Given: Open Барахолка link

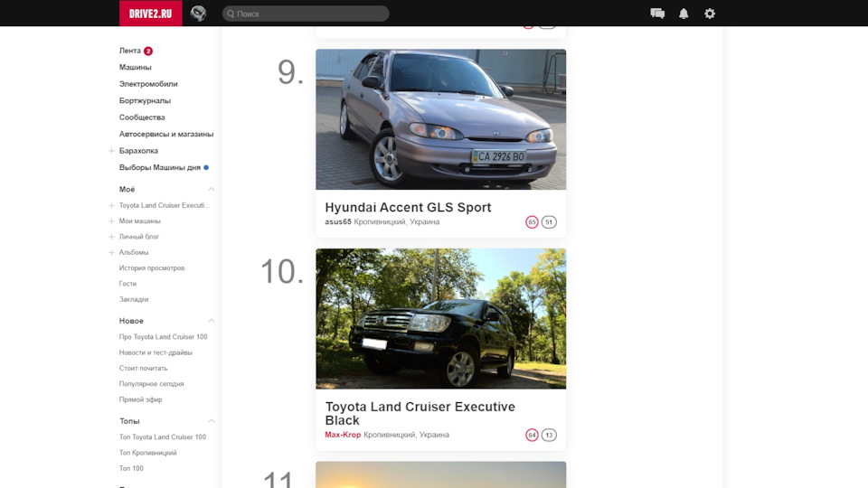Looking at the screenshot, I should tap(138, 151).
